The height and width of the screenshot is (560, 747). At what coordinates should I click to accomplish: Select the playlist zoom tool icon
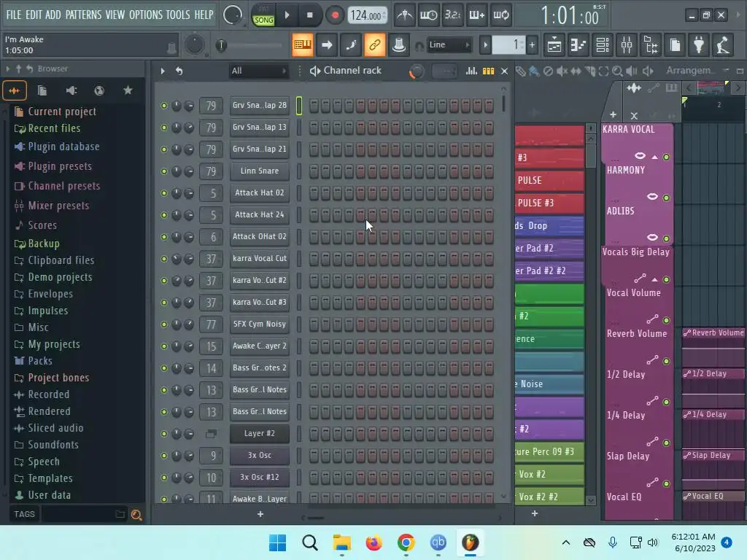[617, 71]
